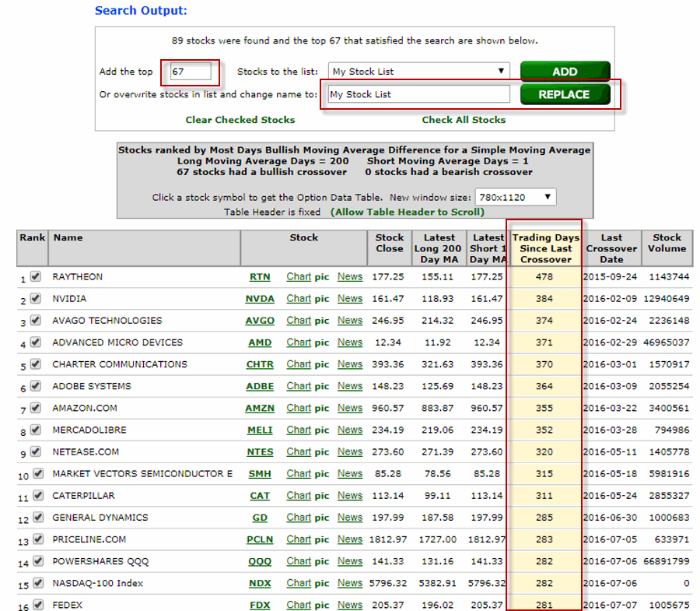The height and width of the screenshot is (611, 700).
Task: Uncheck the ADOBE SYSTEMS checkbox
Action: (36, 386)
